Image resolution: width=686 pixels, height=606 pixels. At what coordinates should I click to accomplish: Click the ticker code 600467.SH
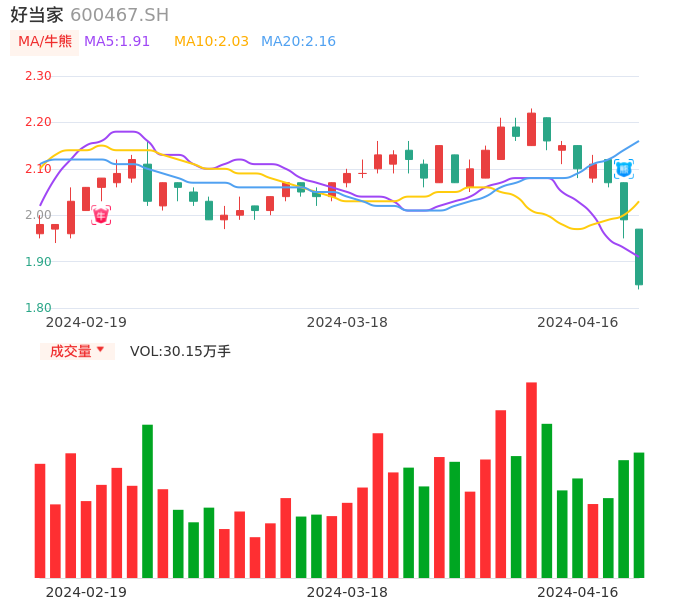pyautogui.click(x=119, y=15)
